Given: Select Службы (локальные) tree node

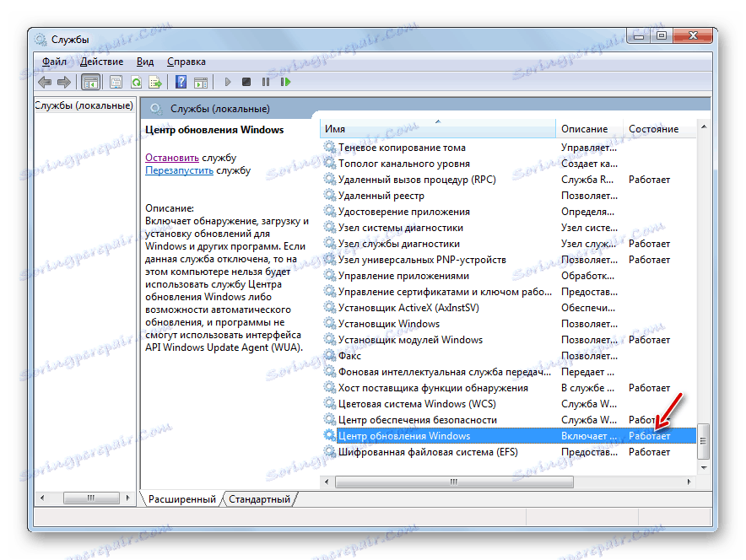Looking at the screenshot, I should pyautogui.click(x=84, y=105).
